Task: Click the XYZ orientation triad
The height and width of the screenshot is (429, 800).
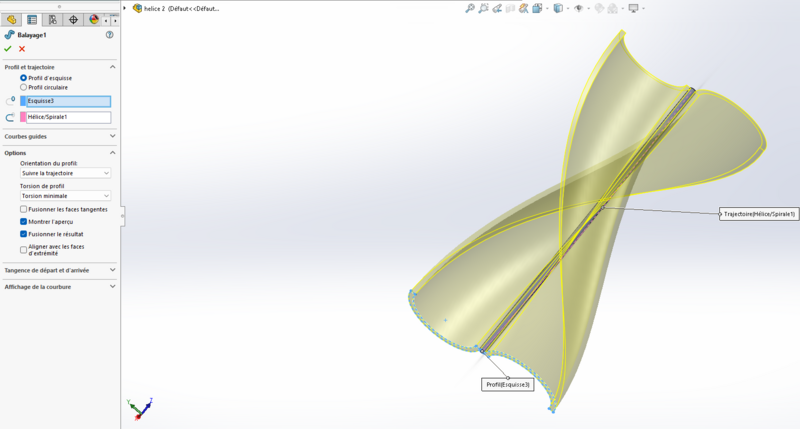Action: (x=139, y=409)
